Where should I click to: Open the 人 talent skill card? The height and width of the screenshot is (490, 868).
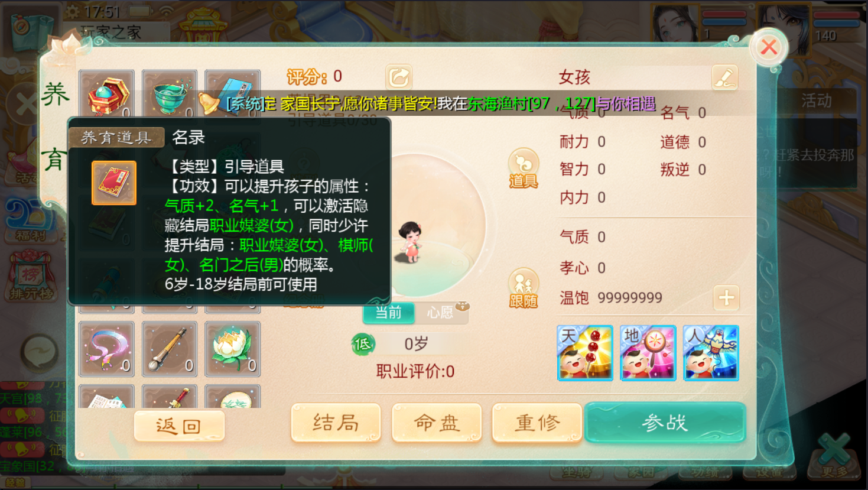click(711, 353)
